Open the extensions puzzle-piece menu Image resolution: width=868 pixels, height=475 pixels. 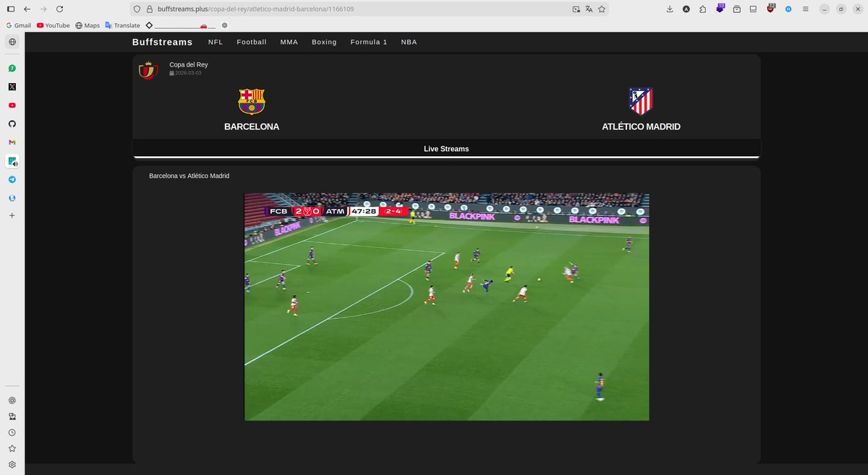(702, 9)
